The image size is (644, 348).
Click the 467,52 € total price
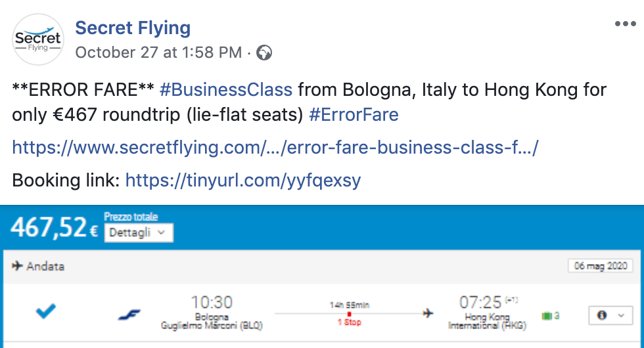click(54, 227)
